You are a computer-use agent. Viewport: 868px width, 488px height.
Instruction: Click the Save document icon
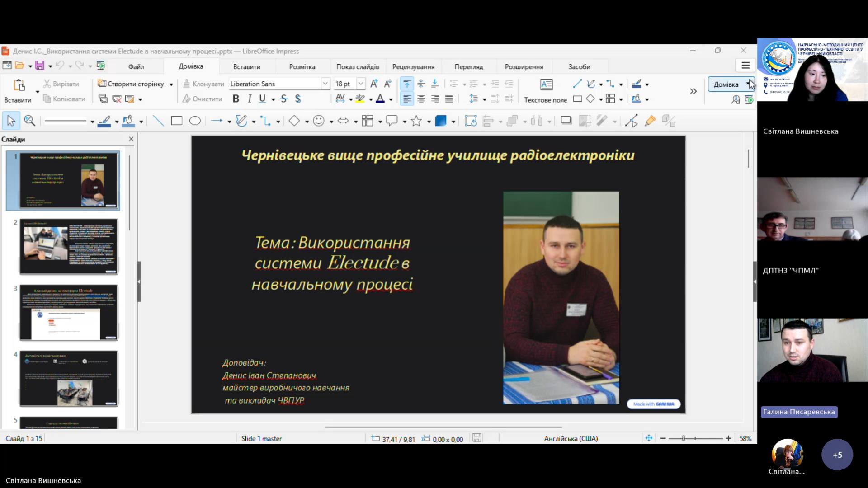(40, 66)
